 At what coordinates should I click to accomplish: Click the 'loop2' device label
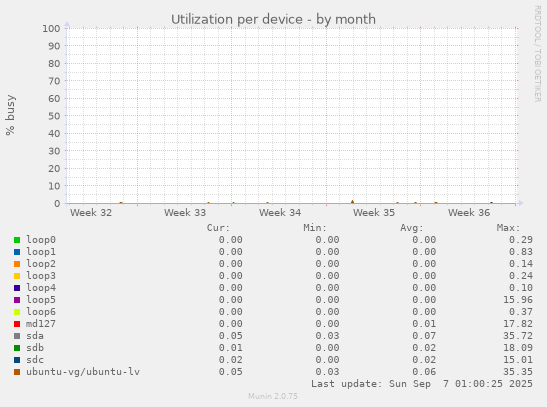click(x=41, y=264)
